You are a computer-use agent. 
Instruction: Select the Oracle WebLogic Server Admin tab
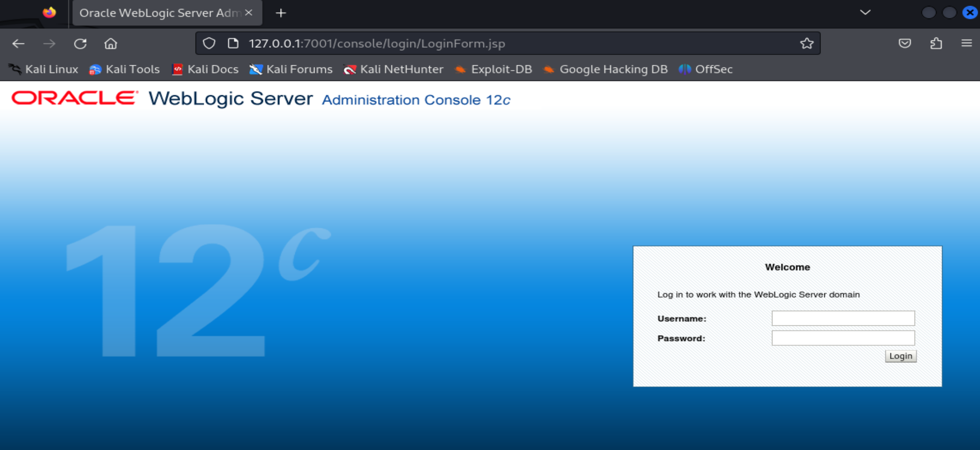click(167, 13)
